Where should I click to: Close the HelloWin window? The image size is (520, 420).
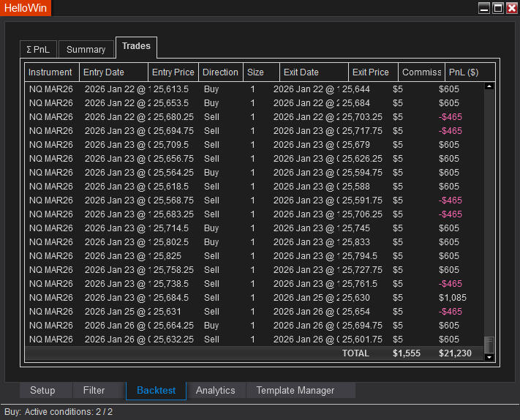coord(511,8)
